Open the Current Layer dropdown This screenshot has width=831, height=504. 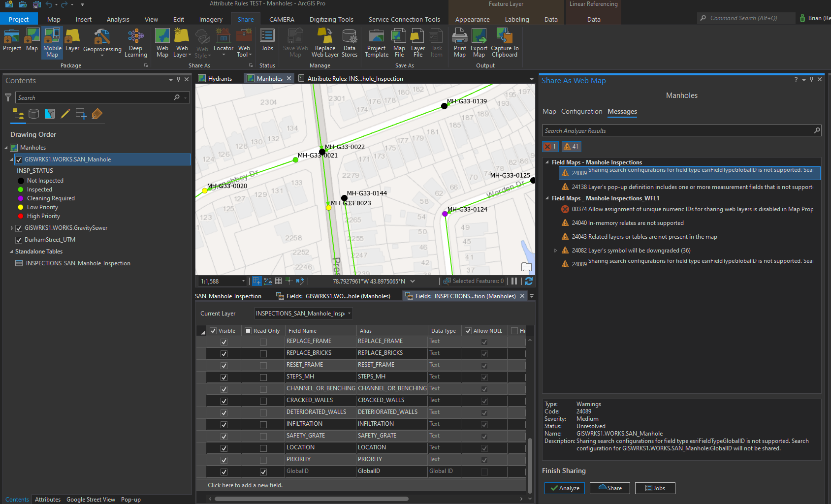pos(304,314)
